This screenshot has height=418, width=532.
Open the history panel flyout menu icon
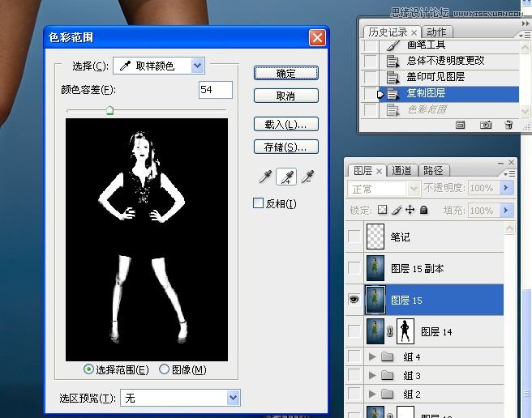(524, 35)
